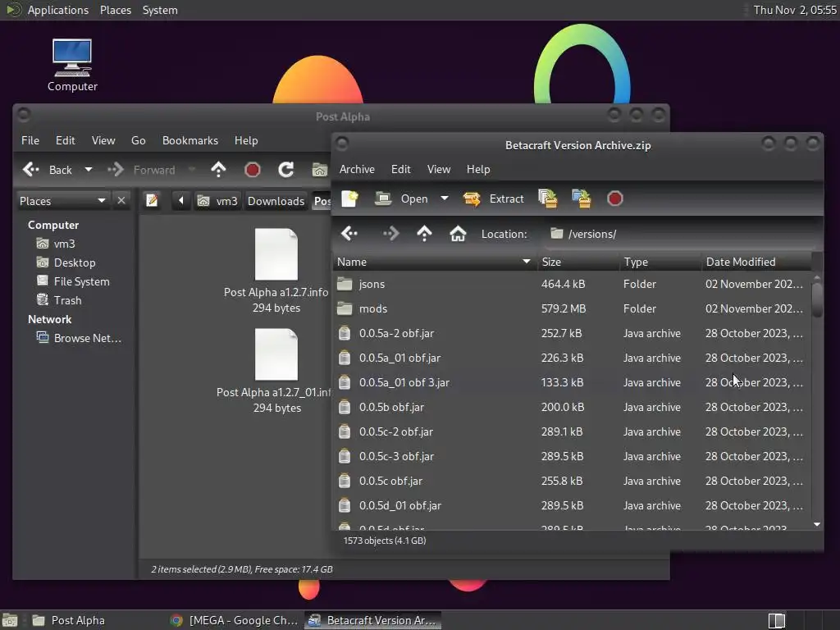Open the Go menu in Post Alpha
This screenshot has width=840, height=630.
138,140
